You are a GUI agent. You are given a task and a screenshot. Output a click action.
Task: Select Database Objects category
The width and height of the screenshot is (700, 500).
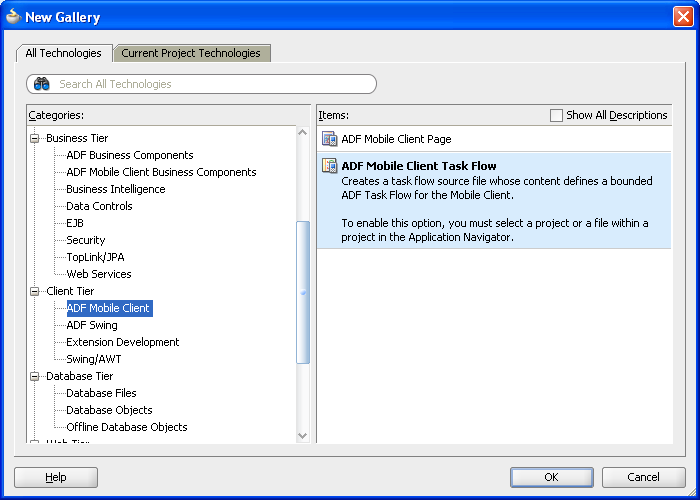click(x=109, y=410)
